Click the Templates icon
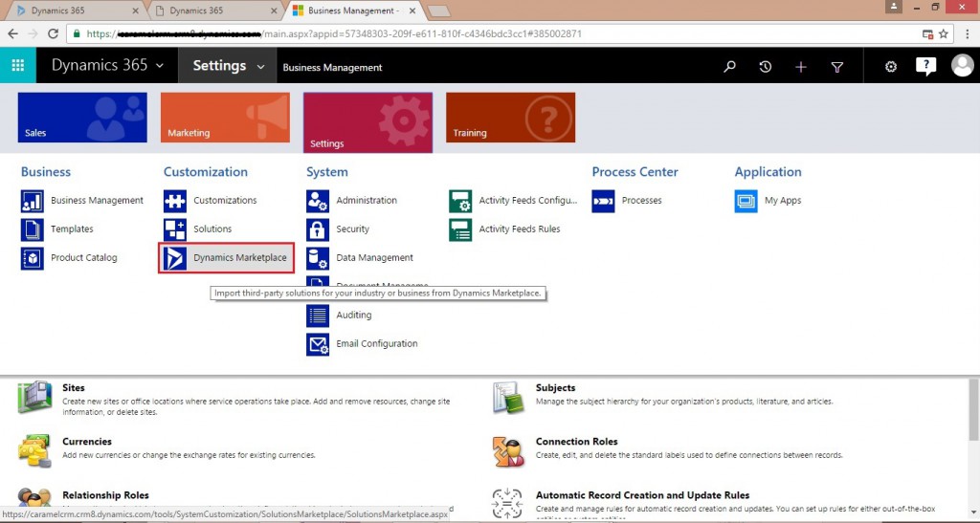The image size is (980, 523). coord(33,229)
